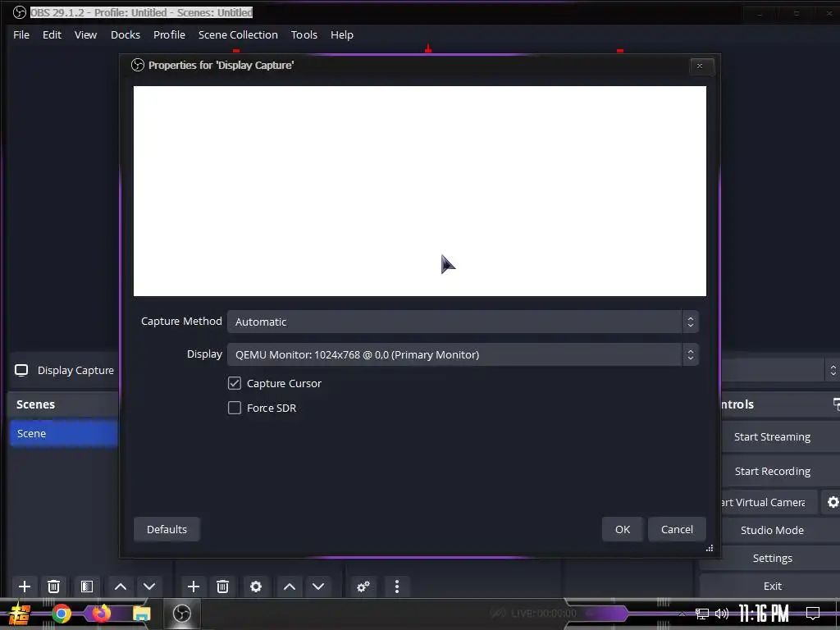Open the Edit menu
840x630 pixels.
tap(52, 34)
